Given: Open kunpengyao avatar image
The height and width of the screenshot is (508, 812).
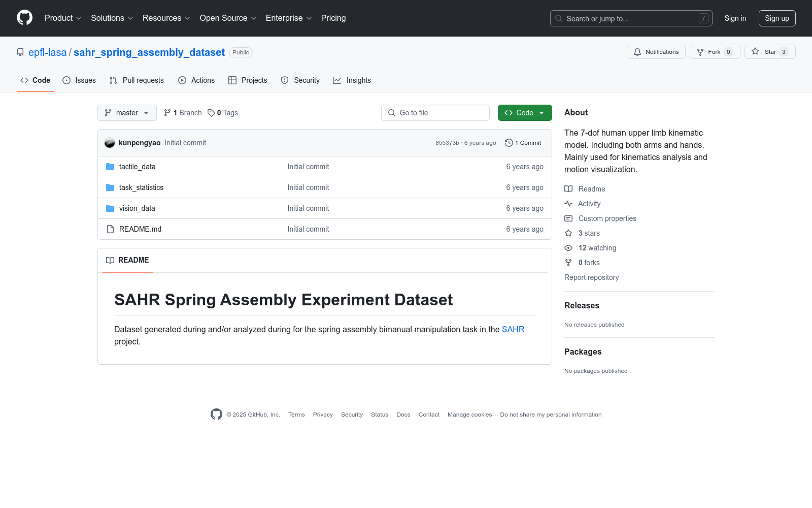Looking at the screenshot, I should click(x=110, y=143).
